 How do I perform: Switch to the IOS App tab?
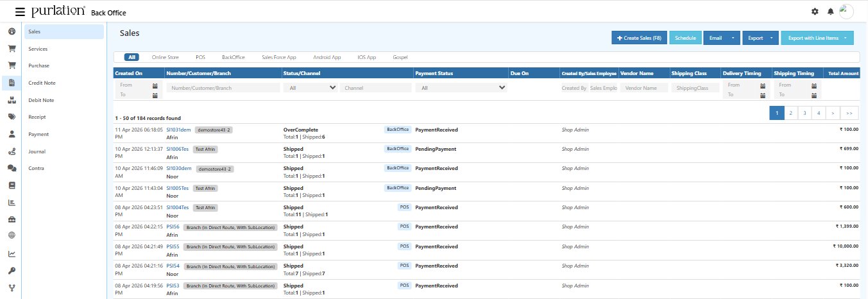367,57
